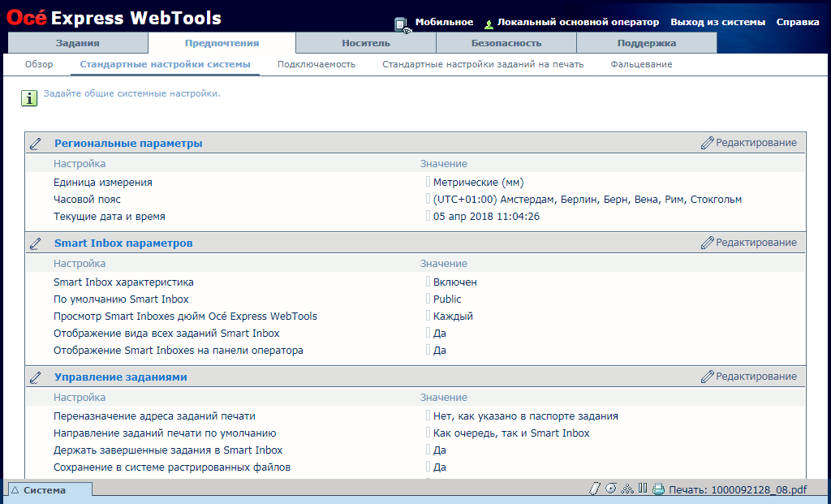Click the Текущие дата и время setting
Image resolution: width=831 pixels, height=504 pixels.
click(x=110, y=216)
